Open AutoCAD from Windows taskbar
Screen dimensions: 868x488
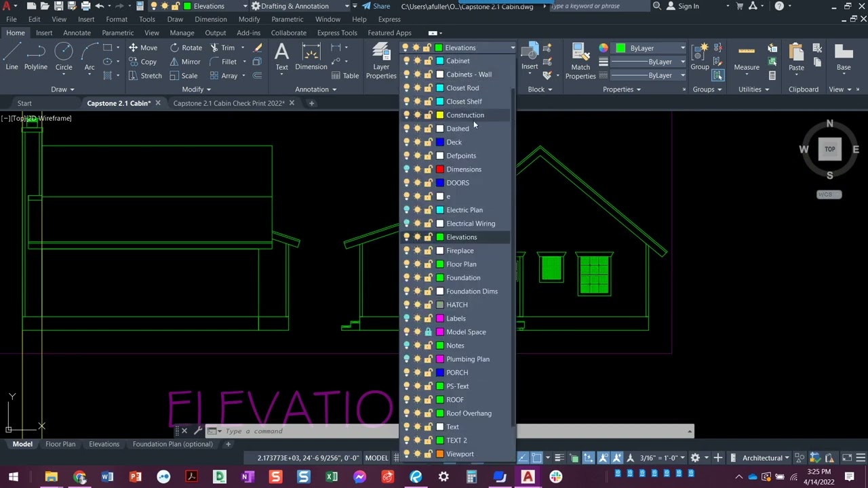coord(528,477)
